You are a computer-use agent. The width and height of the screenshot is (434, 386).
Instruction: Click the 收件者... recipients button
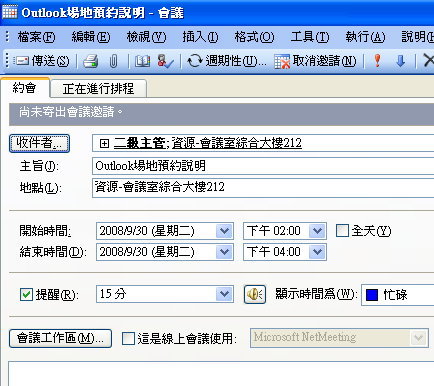(x=39, y=143)
